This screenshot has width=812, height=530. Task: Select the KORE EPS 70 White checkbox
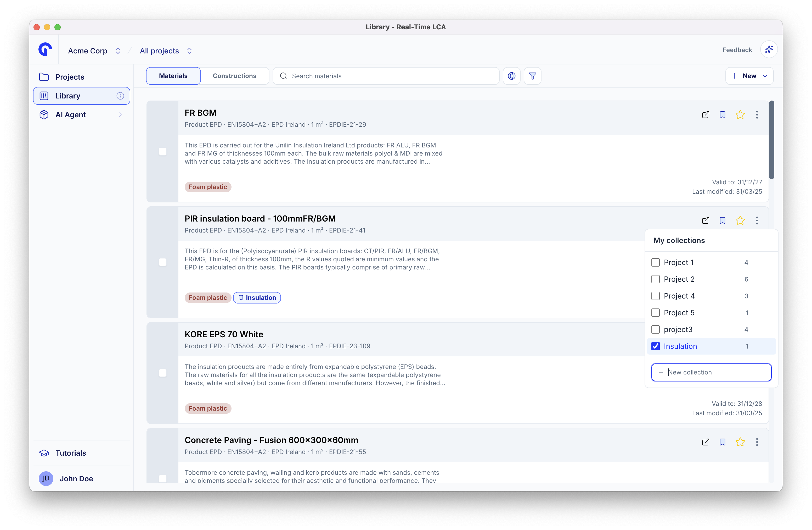point(163,373)
